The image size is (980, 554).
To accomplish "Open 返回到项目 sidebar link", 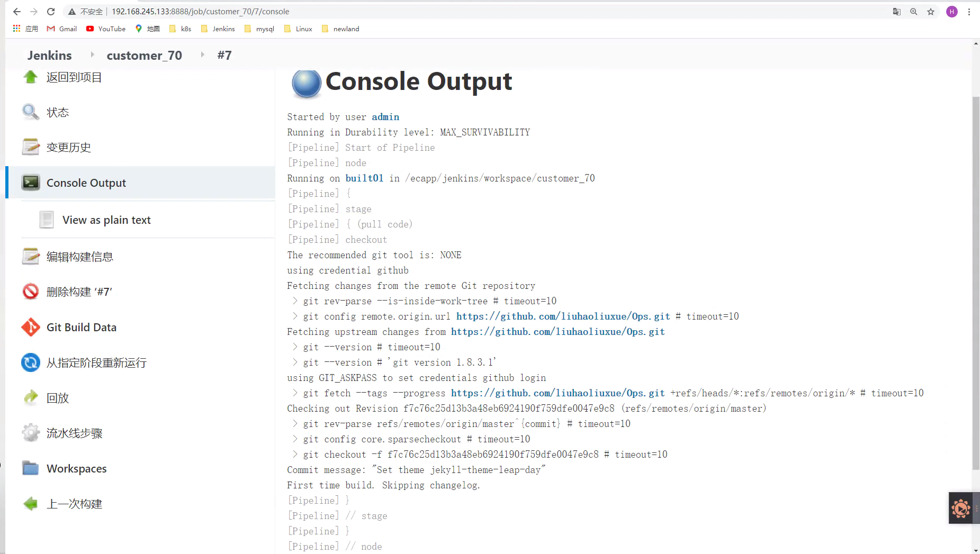I will click(x=74, y=77).
